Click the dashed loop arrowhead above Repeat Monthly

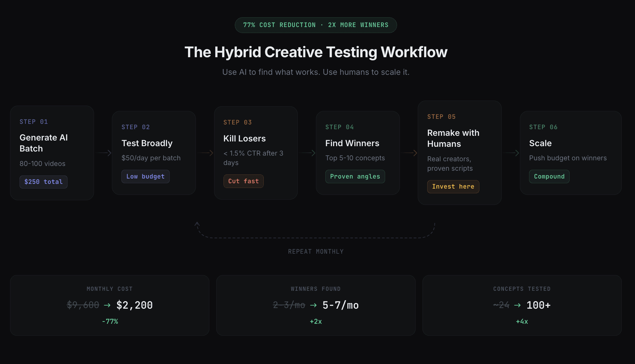click(x=197, y=224)
